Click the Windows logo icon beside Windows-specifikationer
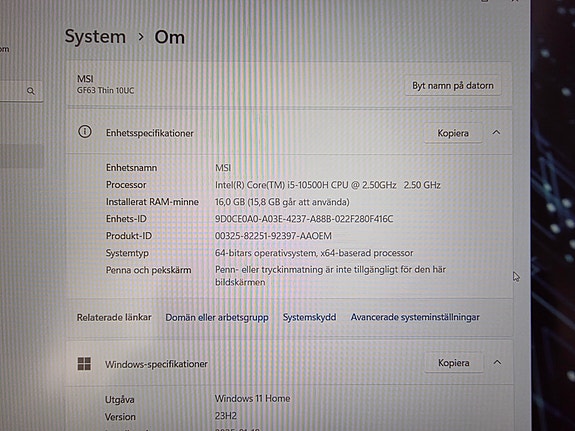Image resolution: width=575 pixels, height=431 pixels. click(x=84, y=364)
